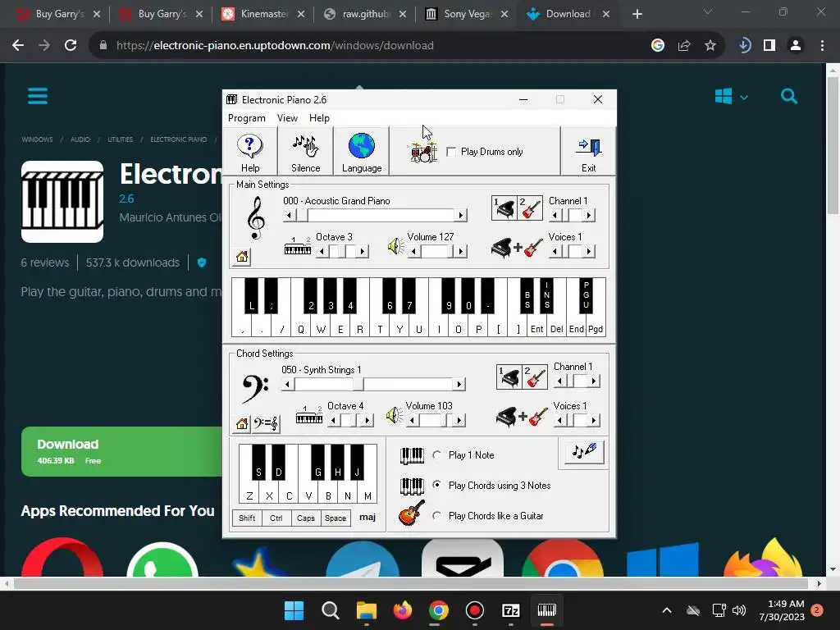Increase Main Settings Channel 1 with right arrow
840x630 pixels.
pyautogui.click(x=589, y=216)
